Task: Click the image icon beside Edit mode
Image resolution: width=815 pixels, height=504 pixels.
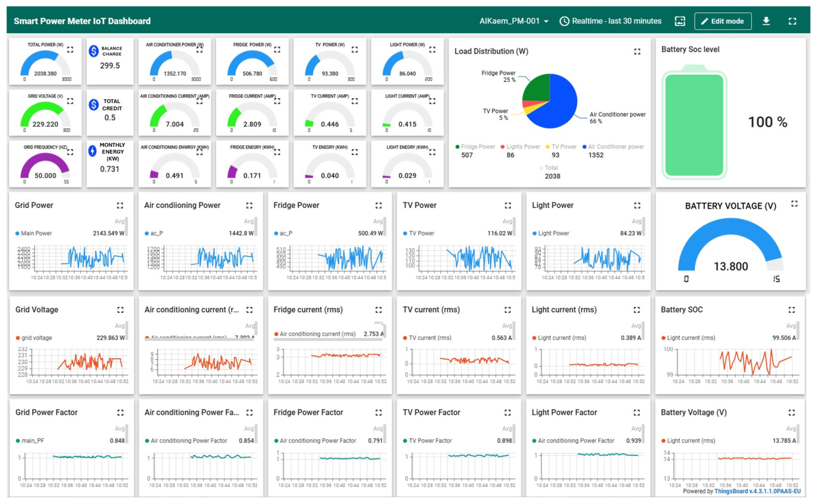Action: tap(680, 21)
